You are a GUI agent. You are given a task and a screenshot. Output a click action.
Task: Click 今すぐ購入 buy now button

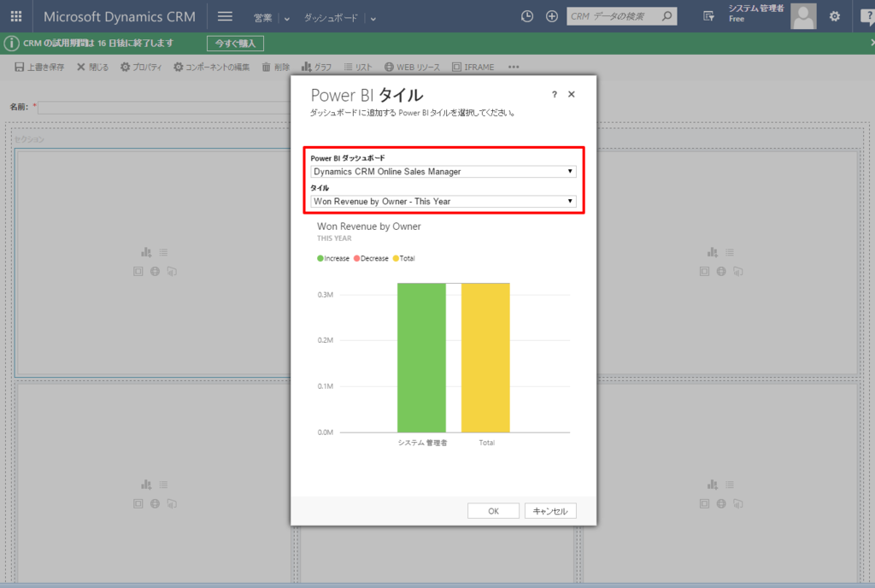(x=235, y=43)
